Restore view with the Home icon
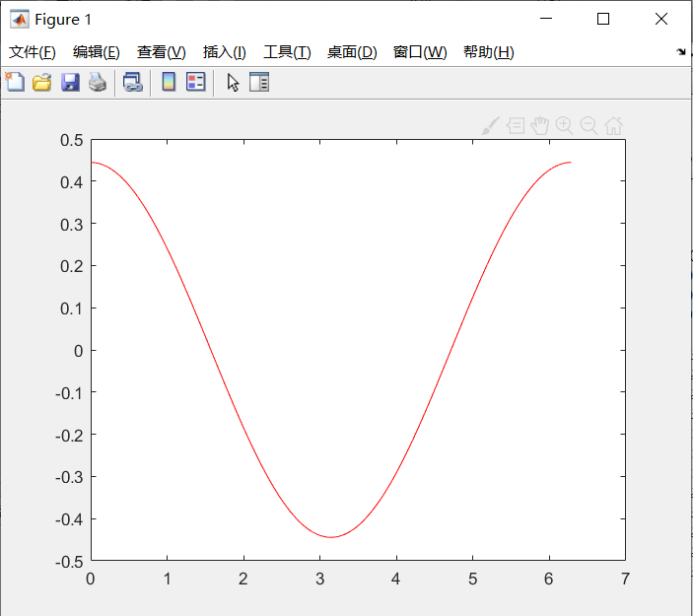The image size is (693, 616). pyautogui.click(x=614, y=126)
